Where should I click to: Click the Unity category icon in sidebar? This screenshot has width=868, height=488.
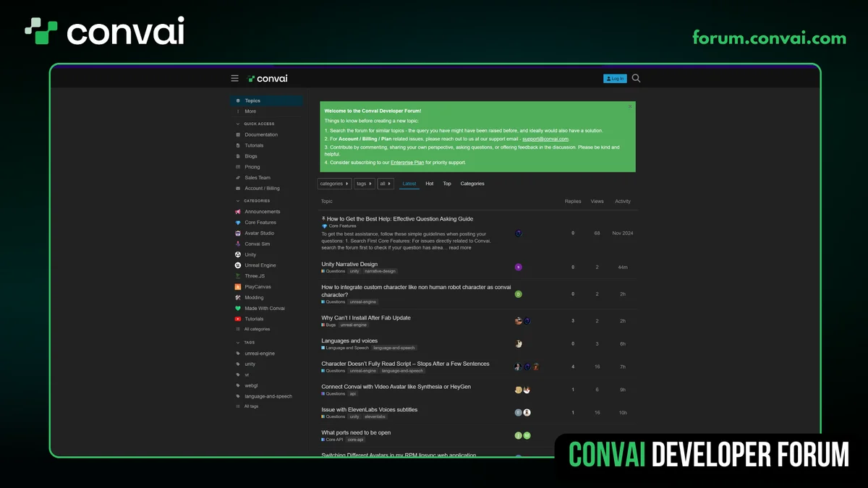click(x=238, y=254)
